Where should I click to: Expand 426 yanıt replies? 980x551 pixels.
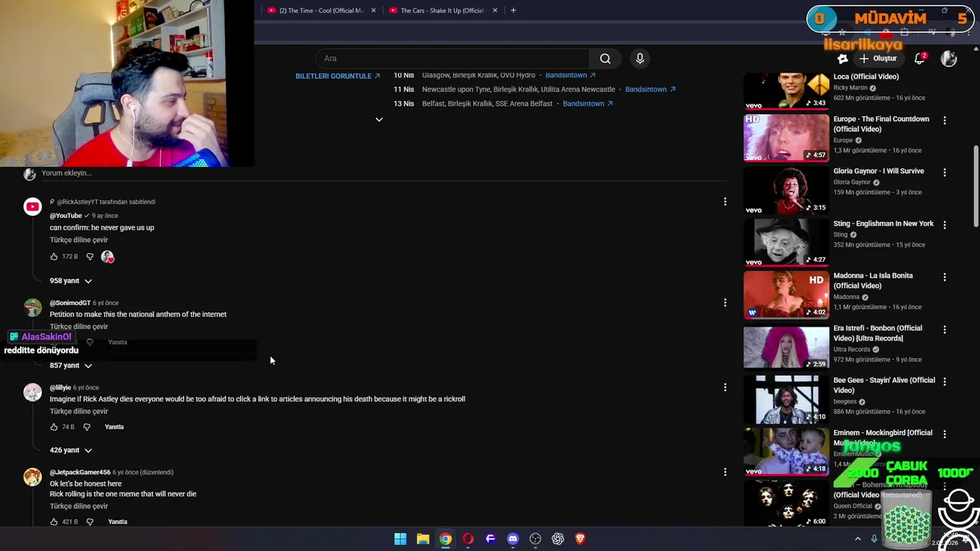pyautogui.click(x=70, y=450)
